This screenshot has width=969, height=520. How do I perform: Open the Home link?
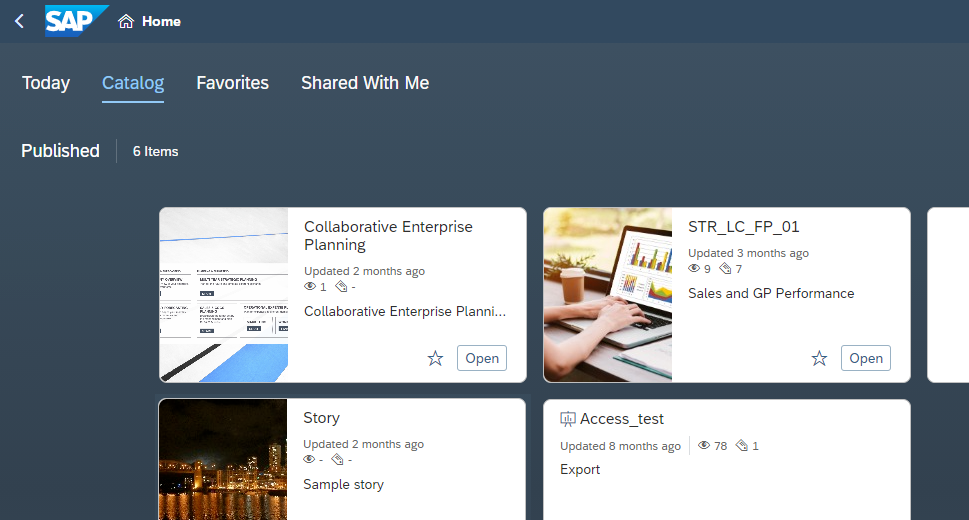[161, 22]
